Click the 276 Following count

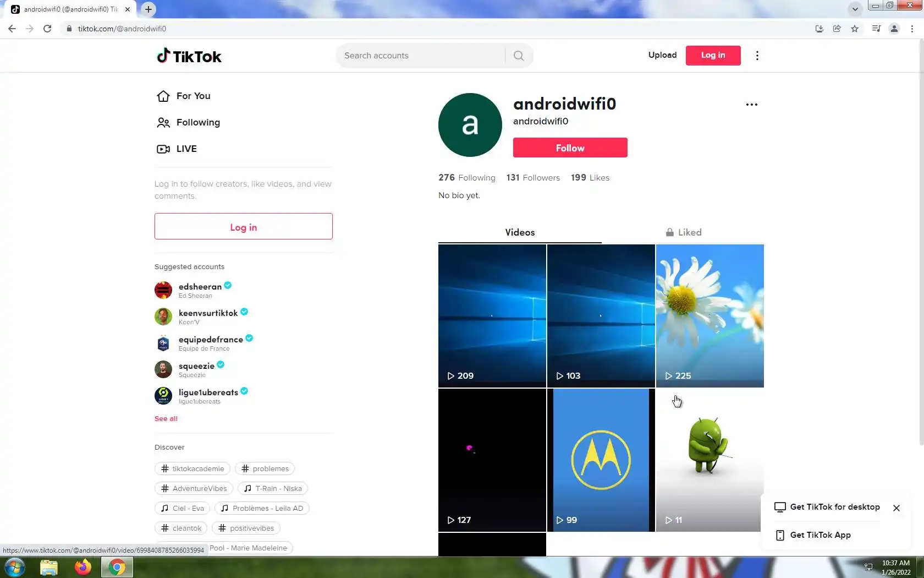pos(466,178)
